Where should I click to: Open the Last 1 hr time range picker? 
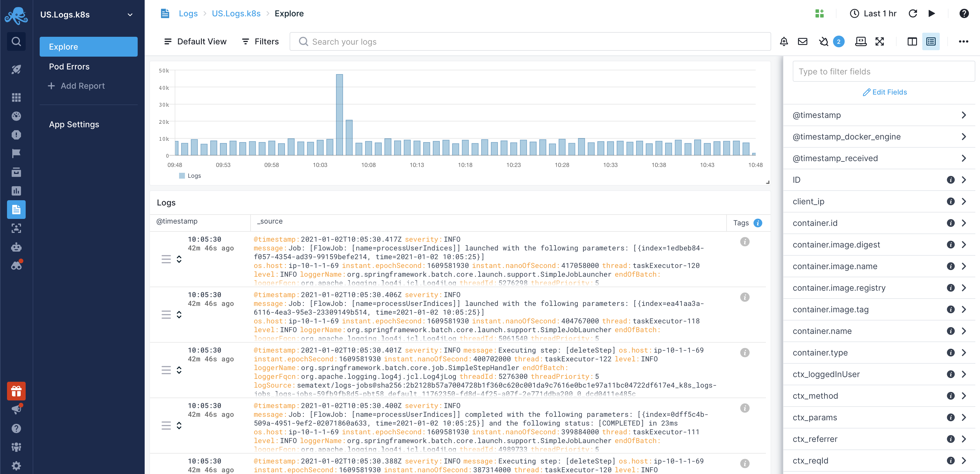click(873, 14)
